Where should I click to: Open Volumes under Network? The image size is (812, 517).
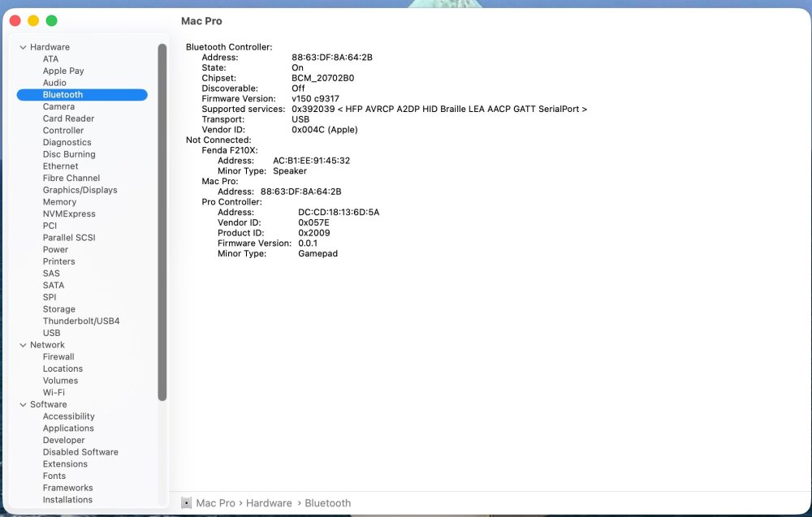(60, 381)
